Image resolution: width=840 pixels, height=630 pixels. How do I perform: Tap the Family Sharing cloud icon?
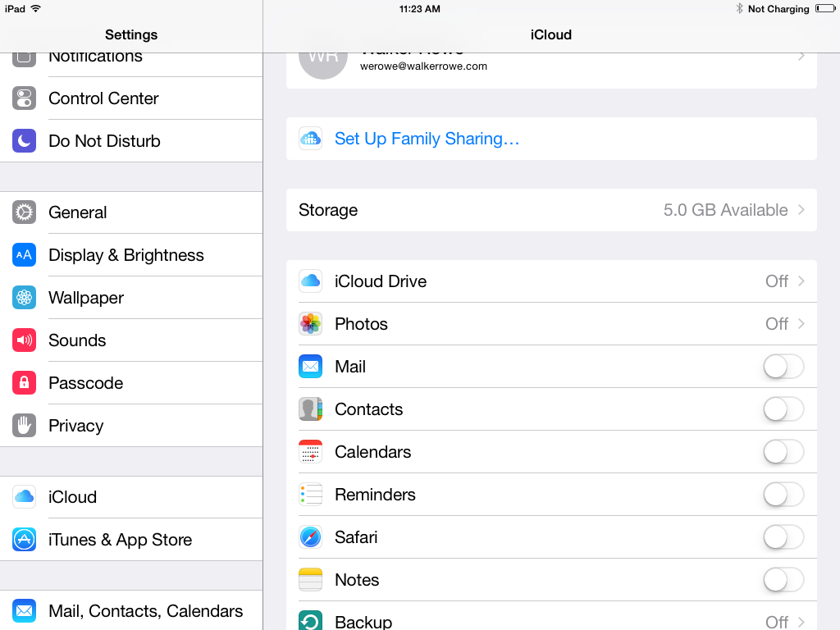click(310, 139)
